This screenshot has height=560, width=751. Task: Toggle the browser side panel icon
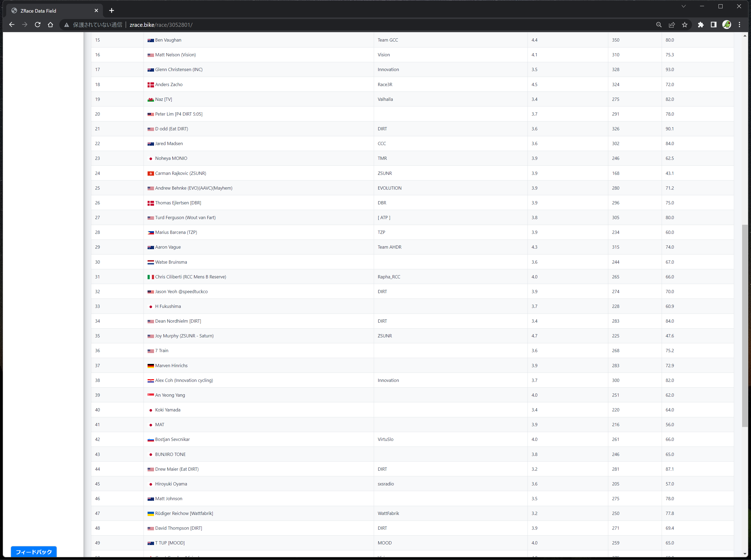click(713, 25)
